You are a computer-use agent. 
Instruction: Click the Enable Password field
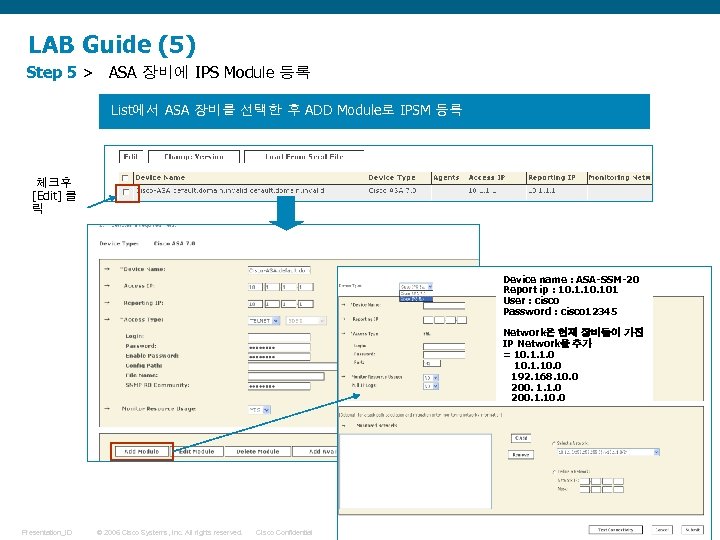pyautogui.click(x=279, y=357)
